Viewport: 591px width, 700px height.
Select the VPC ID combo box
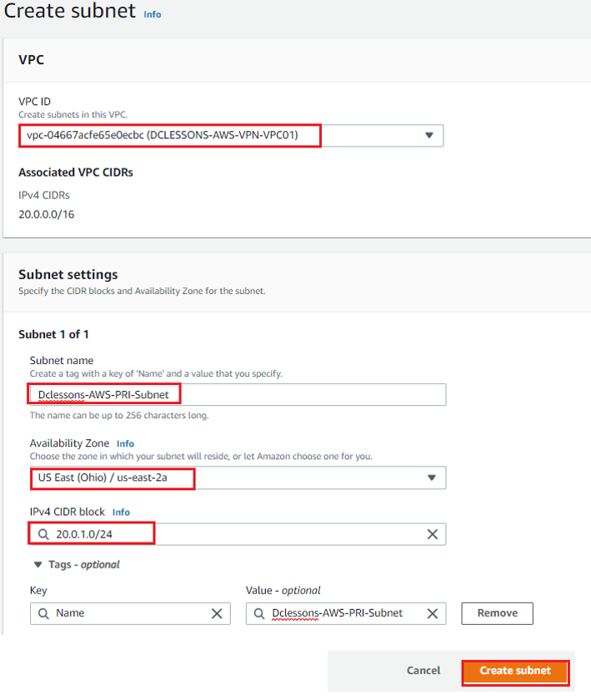pos(231,135)
